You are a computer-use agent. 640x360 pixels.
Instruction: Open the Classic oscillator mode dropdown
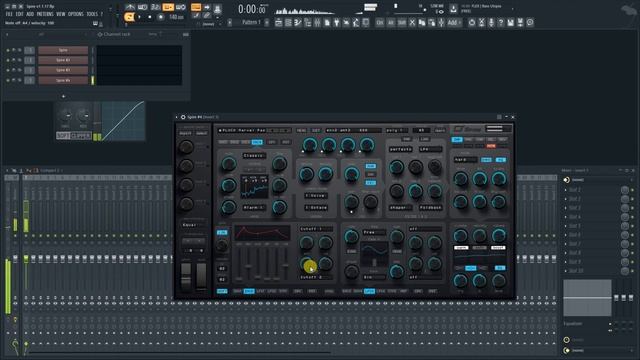(x=254, y=156)
